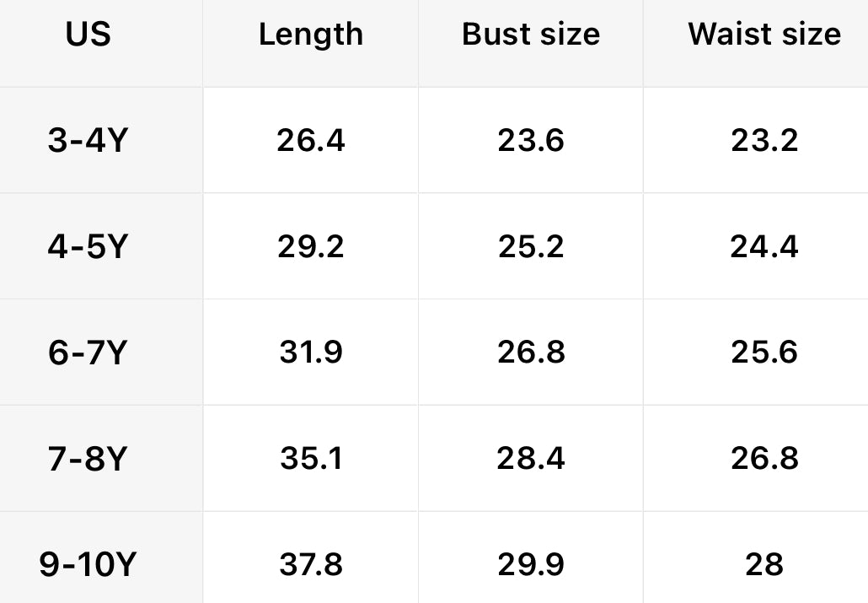Click bust size value 28.4
The height and width of the screenshot is (603, 868).
pos(531,458)
